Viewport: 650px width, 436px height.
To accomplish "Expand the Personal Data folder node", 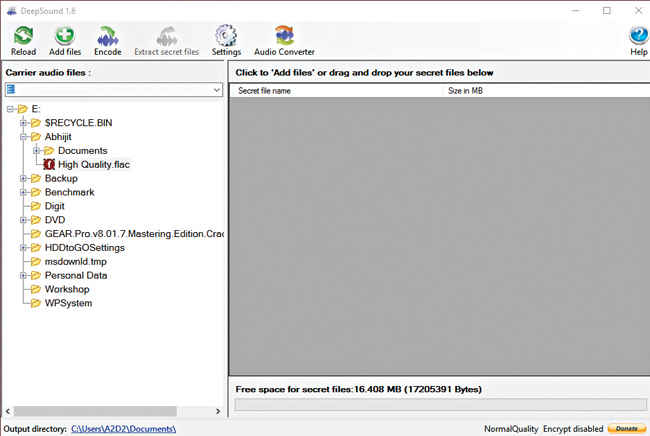I will (23, 276).
